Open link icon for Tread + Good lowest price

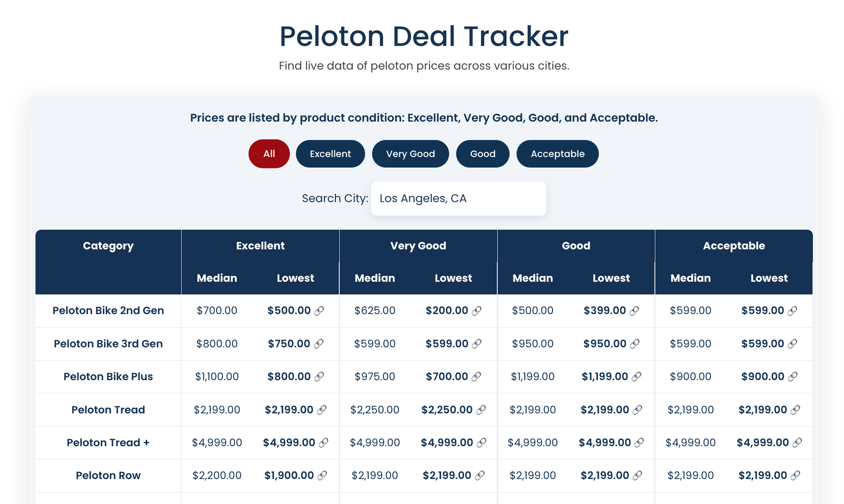tap(639, 443)
